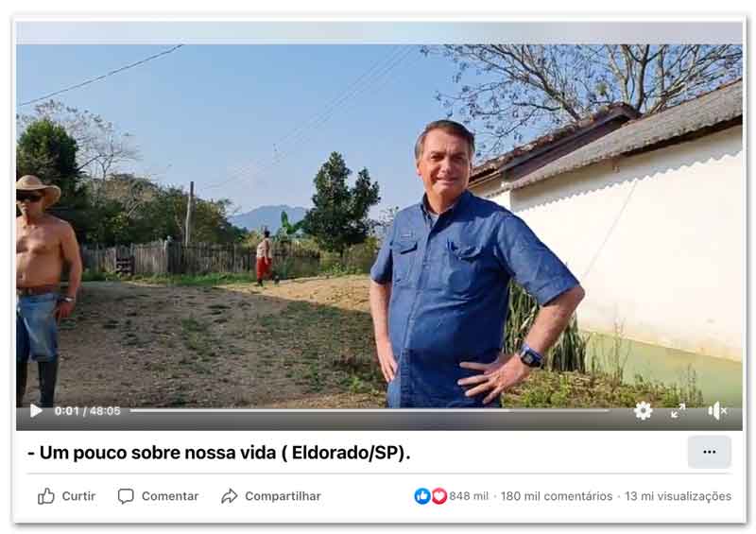Screen dimensions: 756x534
Task: Click the 13 mi visualizações count
Action: [678, 496]
